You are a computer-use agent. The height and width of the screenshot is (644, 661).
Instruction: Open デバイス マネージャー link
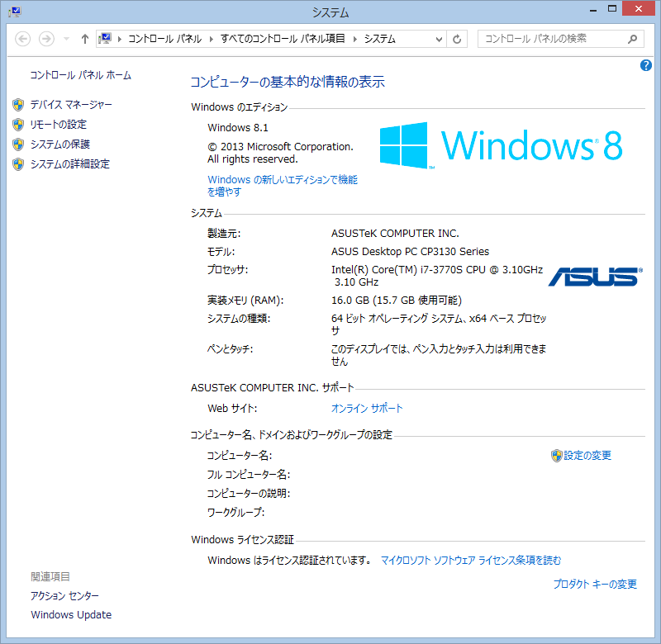pyautogui.click(x=71, y=105)
